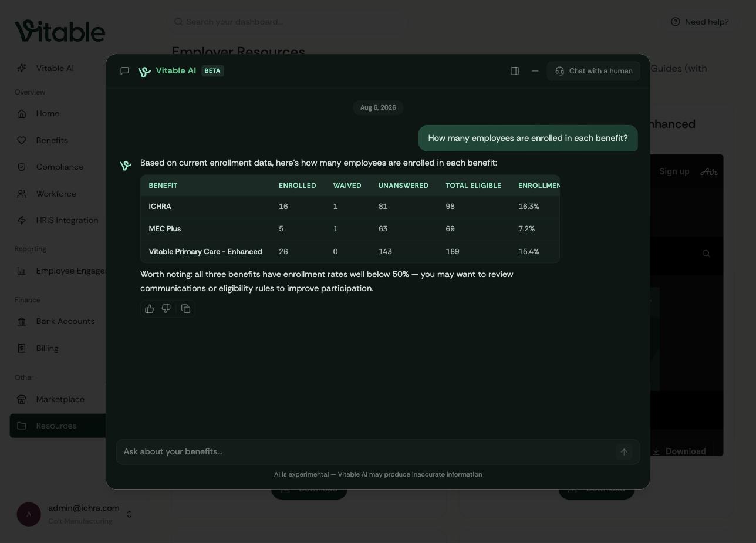This screenshot has width=756, height=543.
Task: Click Vitable Primary Care - Enhanced row name
Action: tap(205, 251)
